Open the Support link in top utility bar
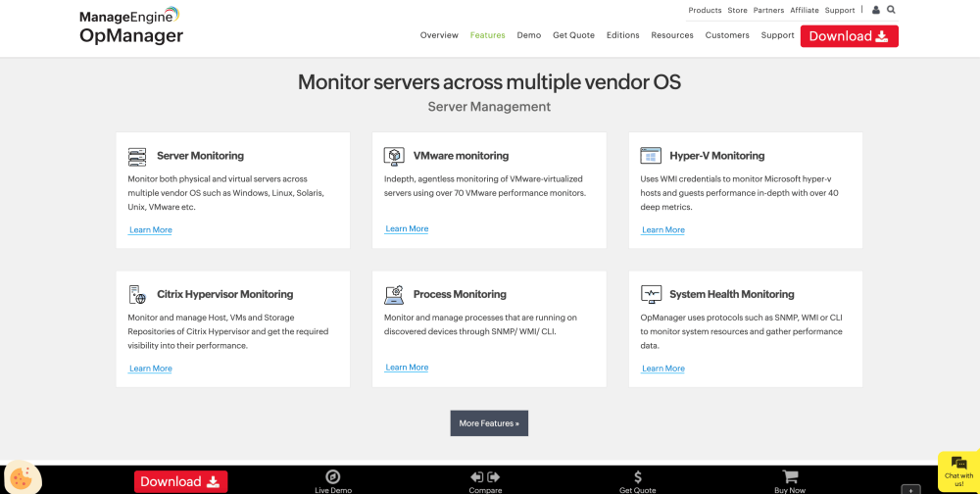980x494 pixels. click(840, 10)
